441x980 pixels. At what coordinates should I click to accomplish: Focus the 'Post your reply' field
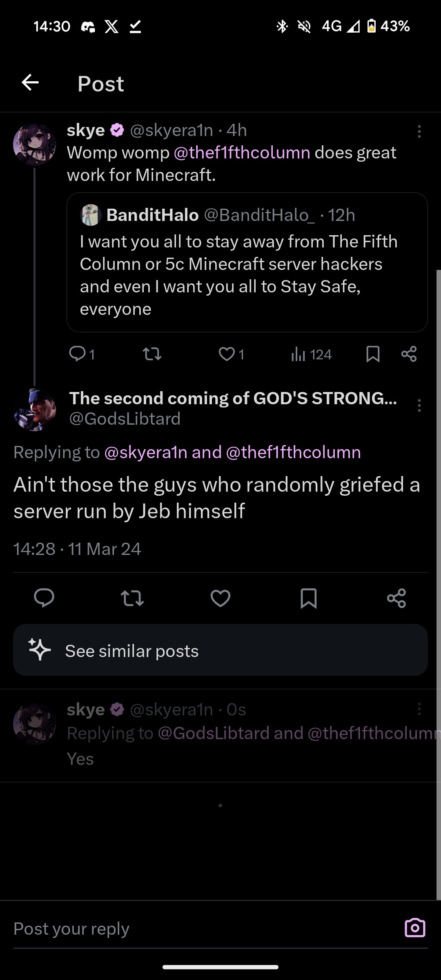(x=196, y=929)
